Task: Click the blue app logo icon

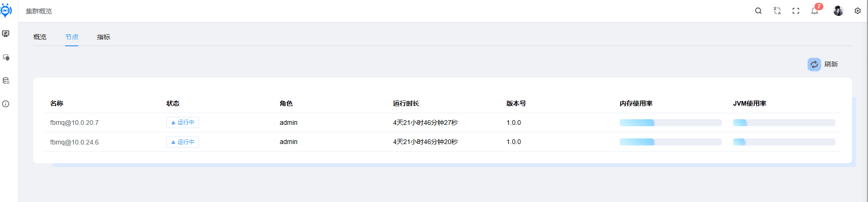Action: click(6, 10)
